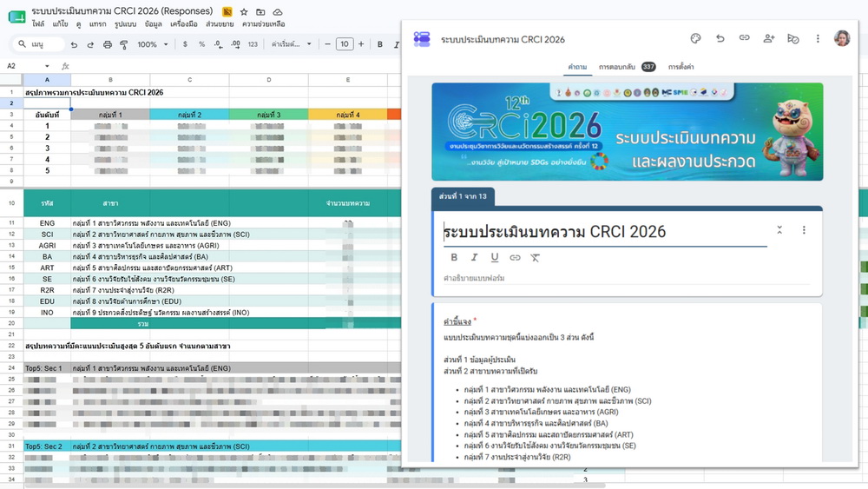Click the font size field showing 10
Viewport: 868px width, 489px height.
[x=345, y=44]
